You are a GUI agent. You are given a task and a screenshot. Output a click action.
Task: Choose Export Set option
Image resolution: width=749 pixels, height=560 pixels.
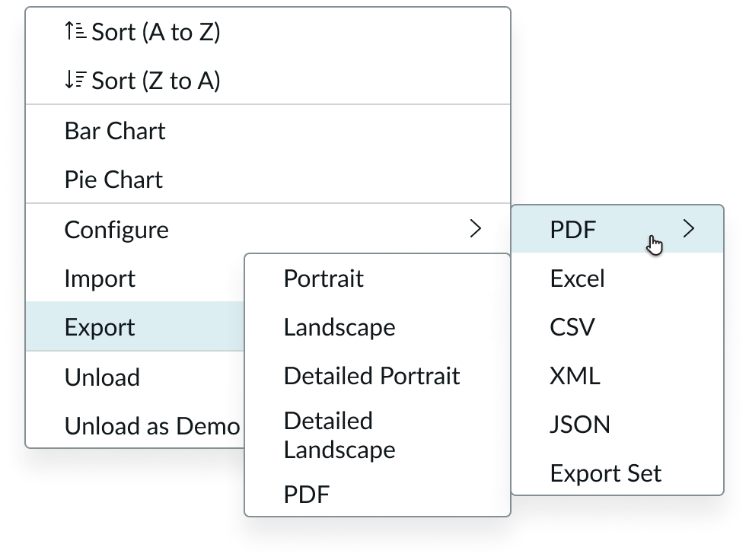pyautogui.click(x=617, y=473)
